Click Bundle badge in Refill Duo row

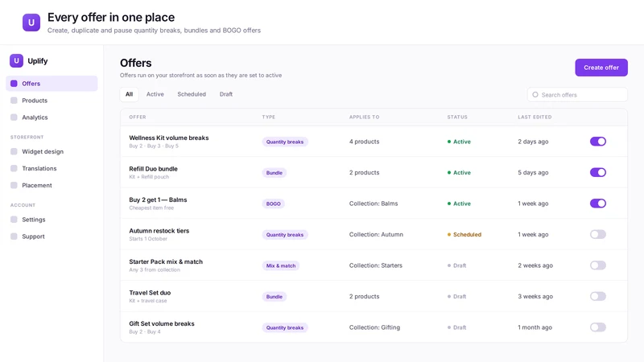click(274, 173)
